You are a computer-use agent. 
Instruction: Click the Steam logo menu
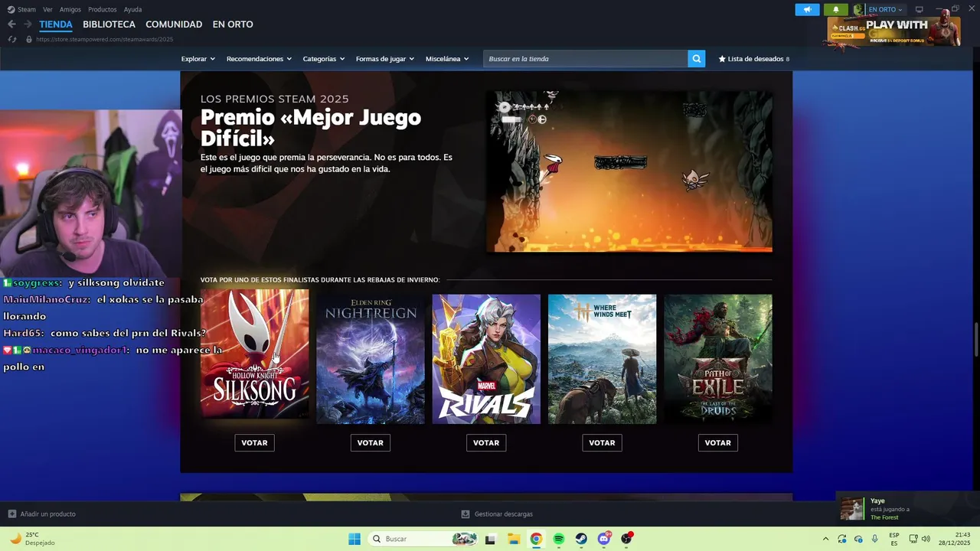click(x=21, y=9)
